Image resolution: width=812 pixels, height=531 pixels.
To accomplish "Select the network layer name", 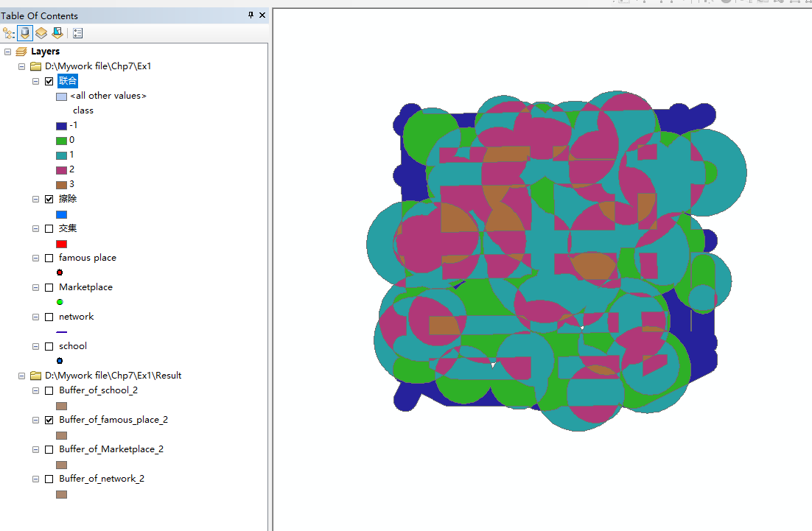I will click(x=76, y=316).
